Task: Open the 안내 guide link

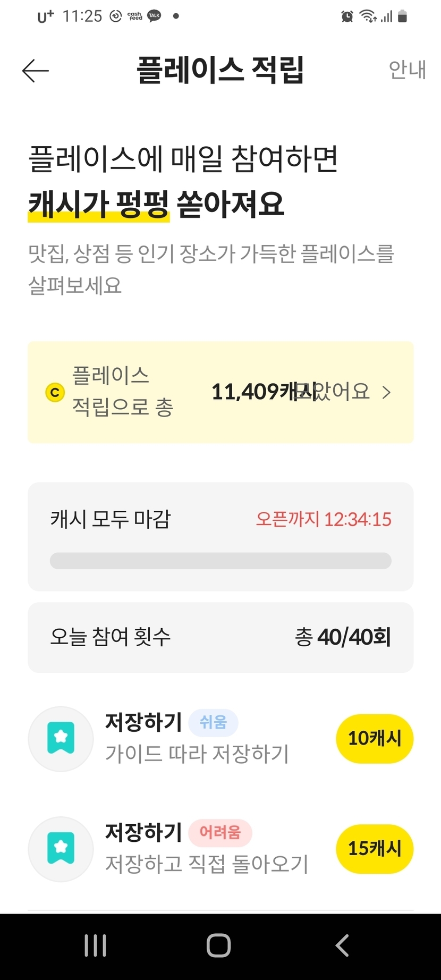Action: click(407, 70)
